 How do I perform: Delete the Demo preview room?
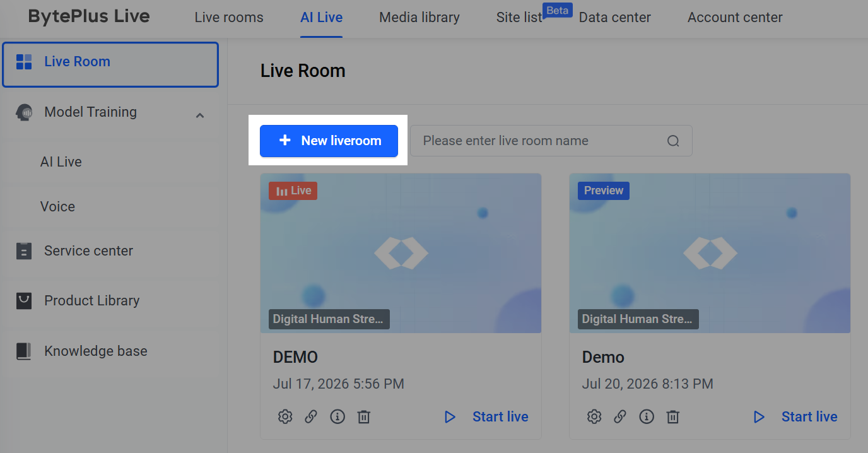[x=673, y=416]
